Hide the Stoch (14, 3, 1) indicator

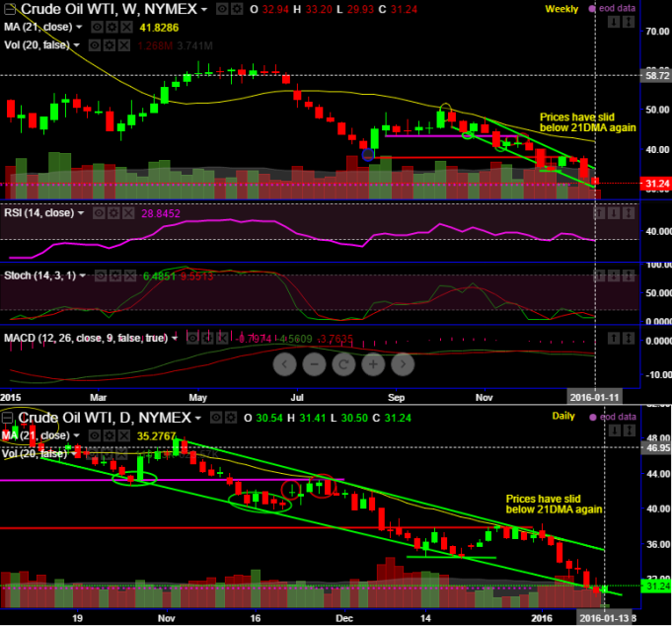(x=101, y=275)
